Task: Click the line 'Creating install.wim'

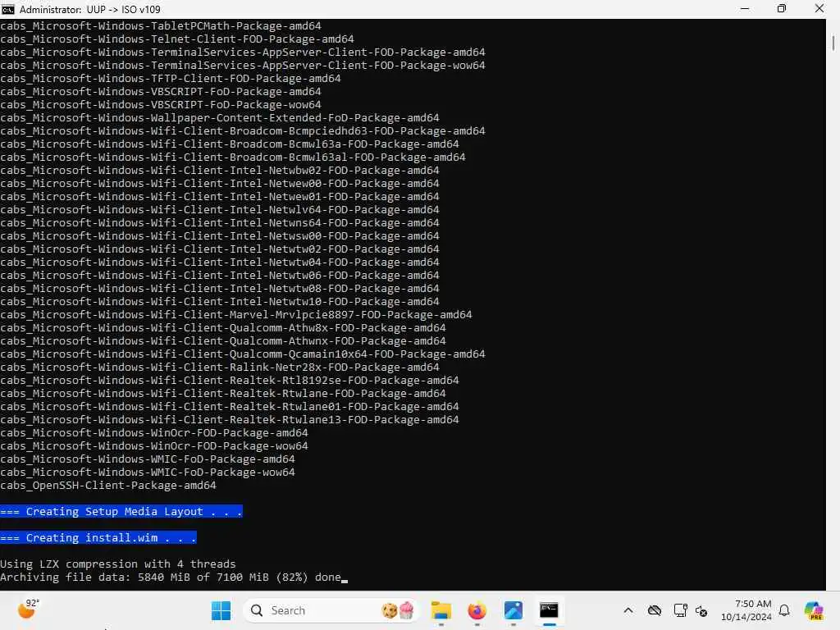Action: [98, 538]
